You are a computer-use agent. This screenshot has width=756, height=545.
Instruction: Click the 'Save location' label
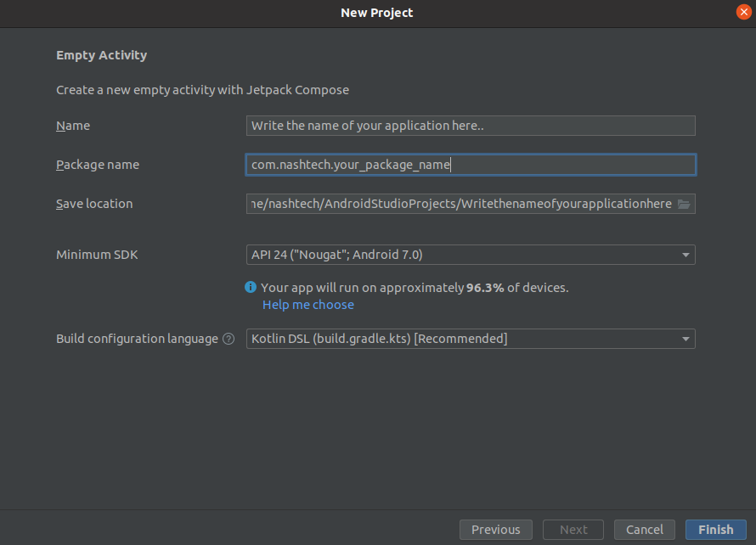(x=94, y=204)
